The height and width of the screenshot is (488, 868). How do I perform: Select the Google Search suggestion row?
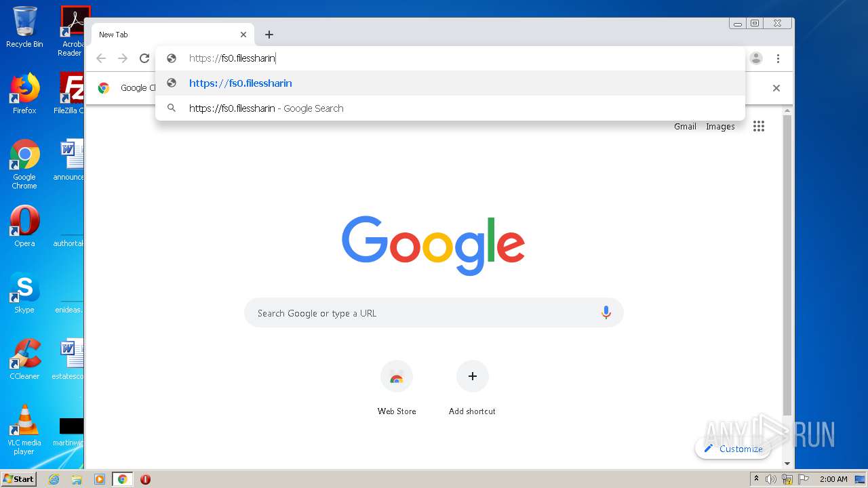pos(450,108)
